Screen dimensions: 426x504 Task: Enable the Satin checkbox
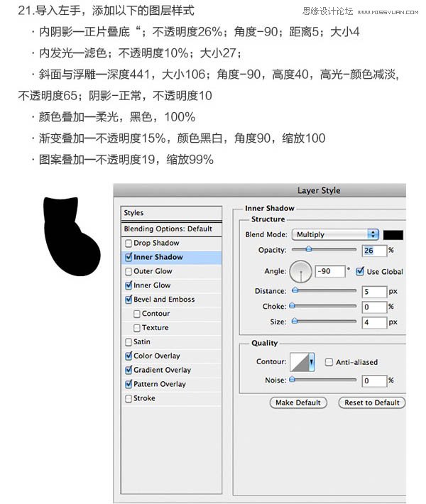tap(129, 342)
